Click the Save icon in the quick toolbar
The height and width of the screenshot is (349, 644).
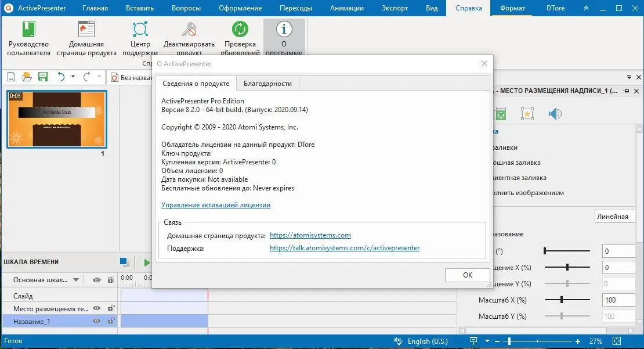click(42, 76)
